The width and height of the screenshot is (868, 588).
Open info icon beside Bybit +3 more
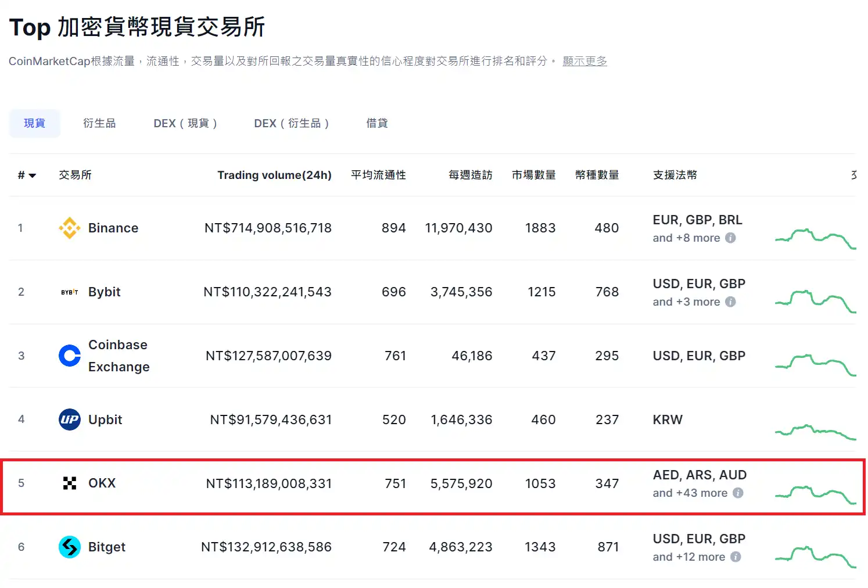(x=730, y=302)
